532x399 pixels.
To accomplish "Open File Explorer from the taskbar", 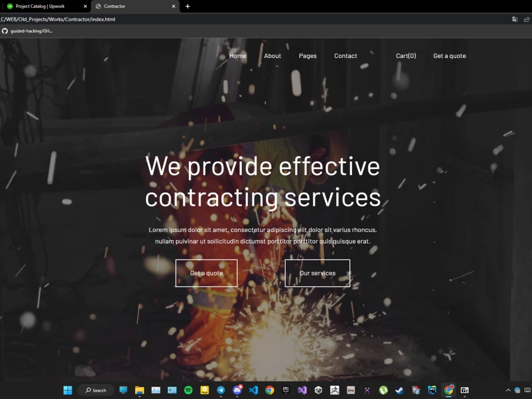I will [x=139, y=390].
